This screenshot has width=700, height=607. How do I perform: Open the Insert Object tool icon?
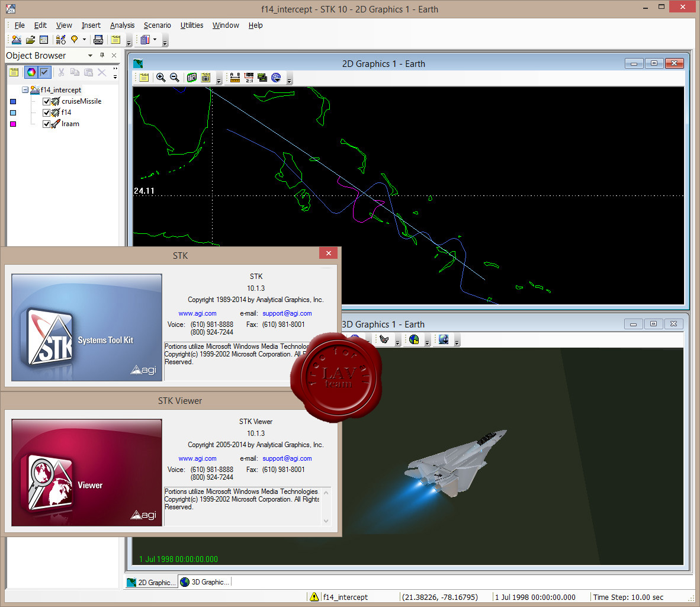[x=61, y=40]
